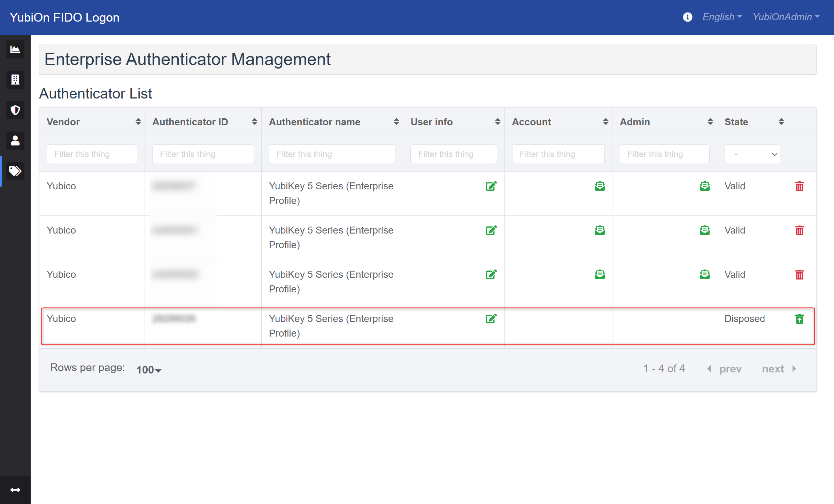
Task: Click next page navigation button
Action: tap(781, 368)
